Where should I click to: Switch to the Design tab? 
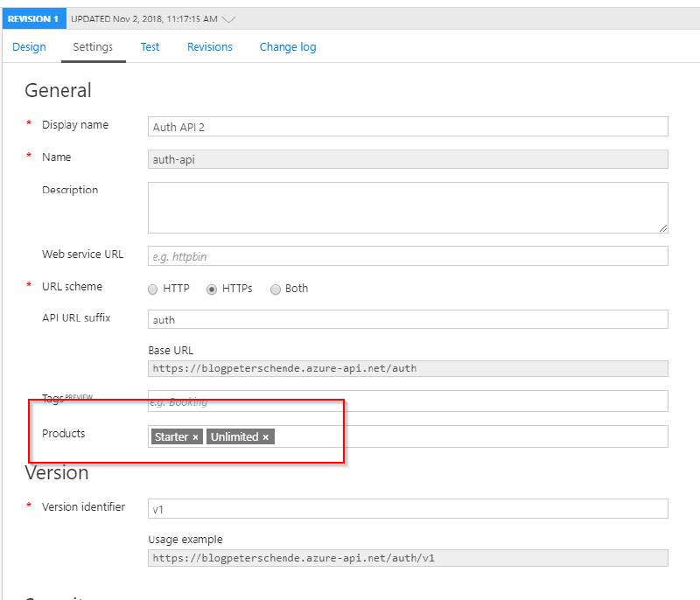29,47
